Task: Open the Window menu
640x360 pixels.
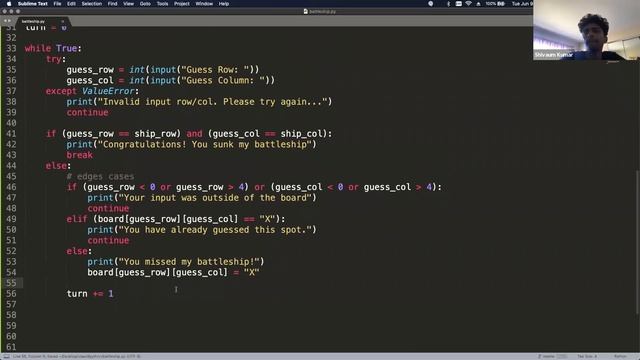Action: point(204,4)
